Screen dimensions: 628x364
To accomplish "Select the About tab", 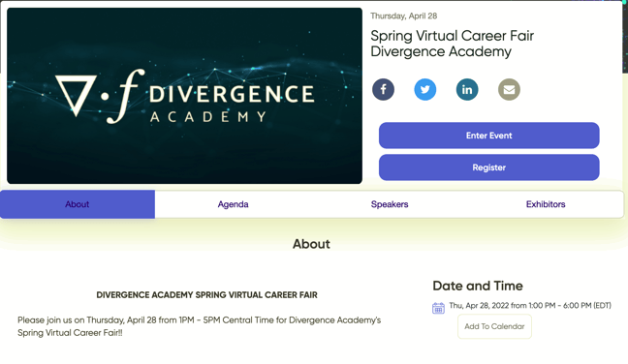I will (x=78, y=204).
